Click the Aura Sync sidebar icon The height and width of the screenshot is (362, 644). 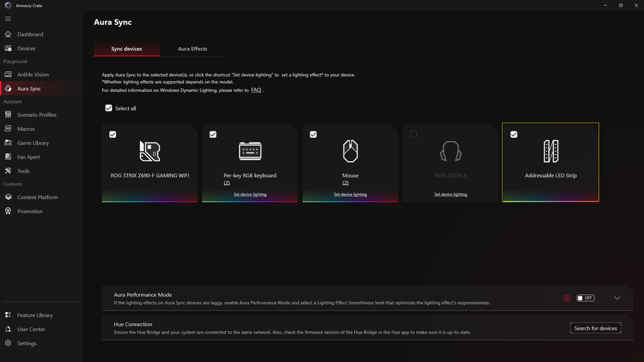(x=8, y=89)
